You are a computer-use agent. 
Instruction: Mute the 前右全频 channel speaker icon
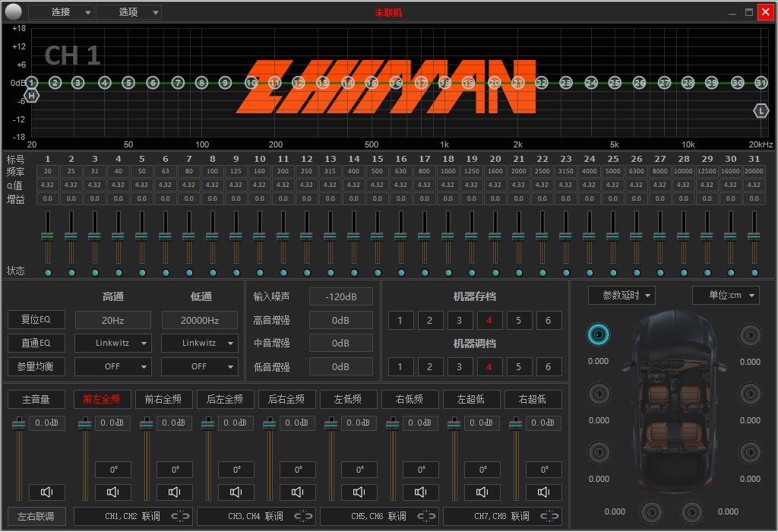pyautogui.click(x=175, y=492)
